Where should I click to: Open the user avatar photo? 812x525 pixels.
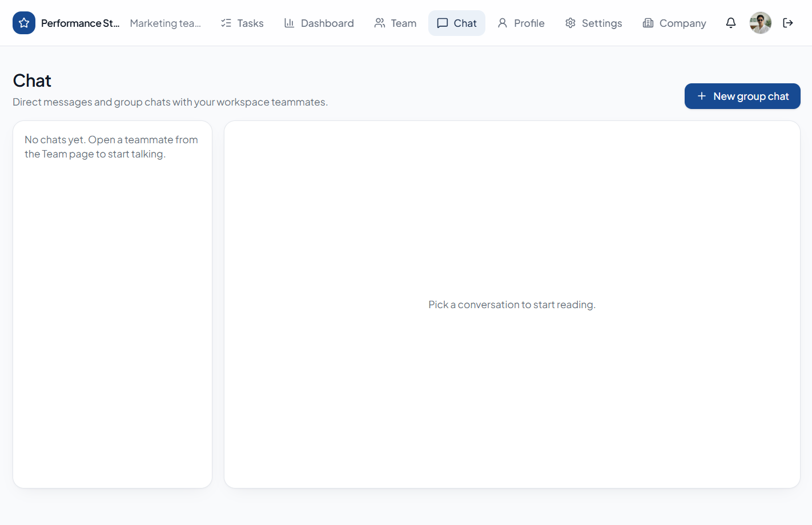click(760, 23)
